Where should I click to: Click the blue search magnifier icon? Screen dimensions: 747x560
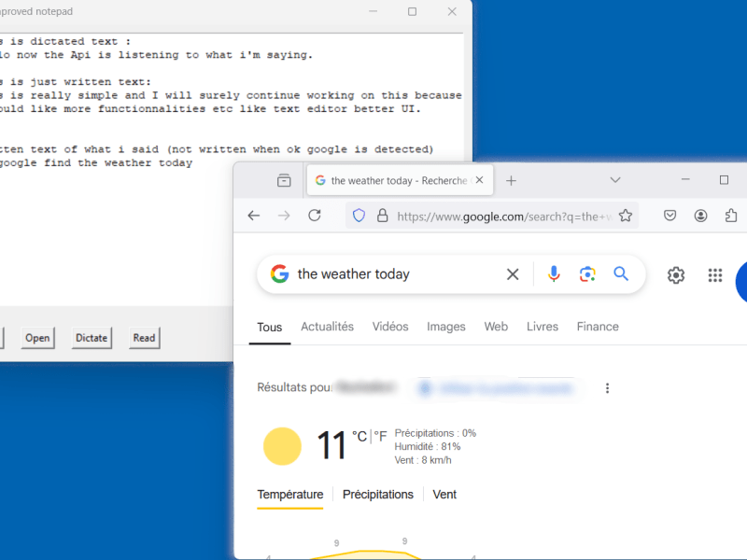pos(621,273)
